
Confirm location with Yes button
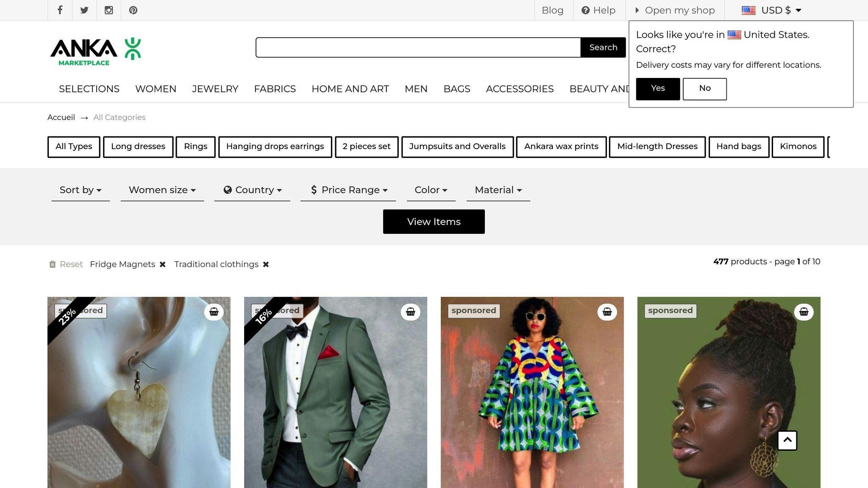click(x=658, y=89)
